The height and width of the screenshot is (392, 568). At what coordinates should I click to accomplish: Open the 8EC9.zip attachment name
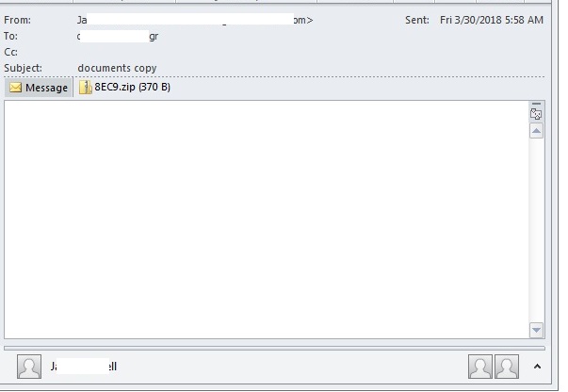(x=132, y=87)
